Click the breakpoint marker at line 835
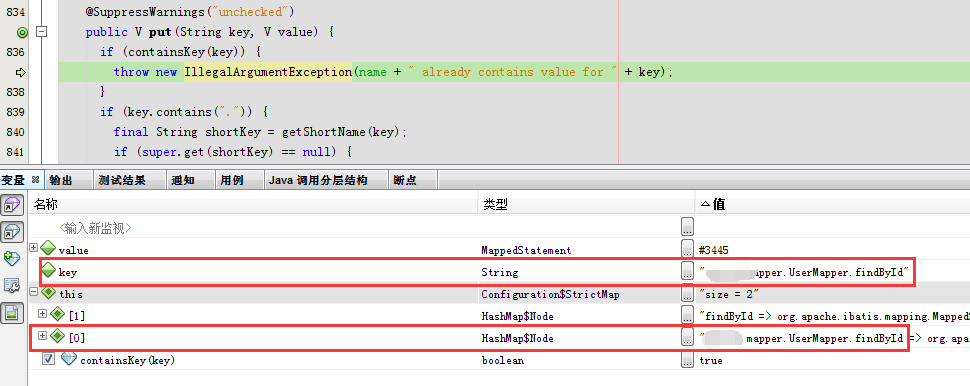The height and width of the screenshot is (386, 970). (x=22, y=32)
